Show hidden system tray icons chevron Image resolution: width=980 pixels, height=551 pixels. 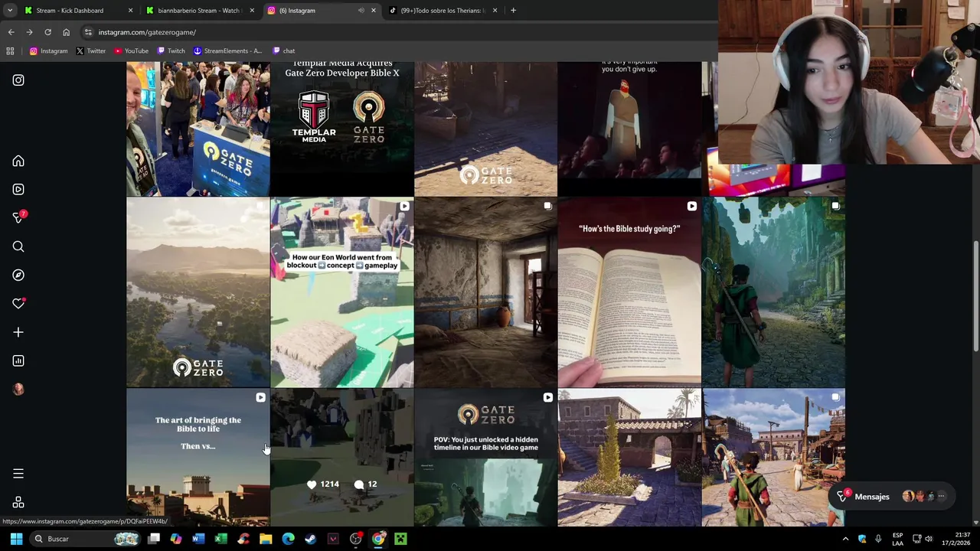(845, 539)
